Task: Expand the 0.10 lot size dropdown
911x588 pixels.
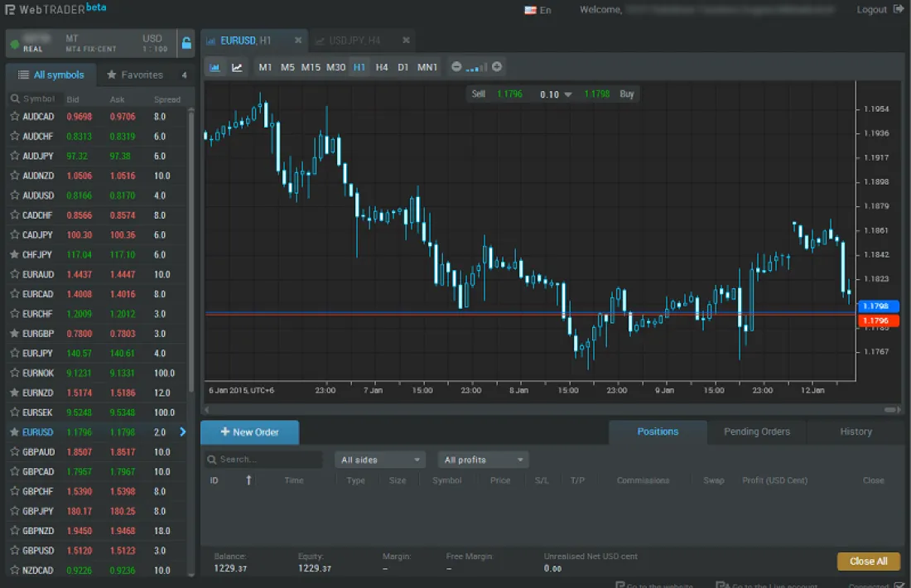Action: [567, 94]
